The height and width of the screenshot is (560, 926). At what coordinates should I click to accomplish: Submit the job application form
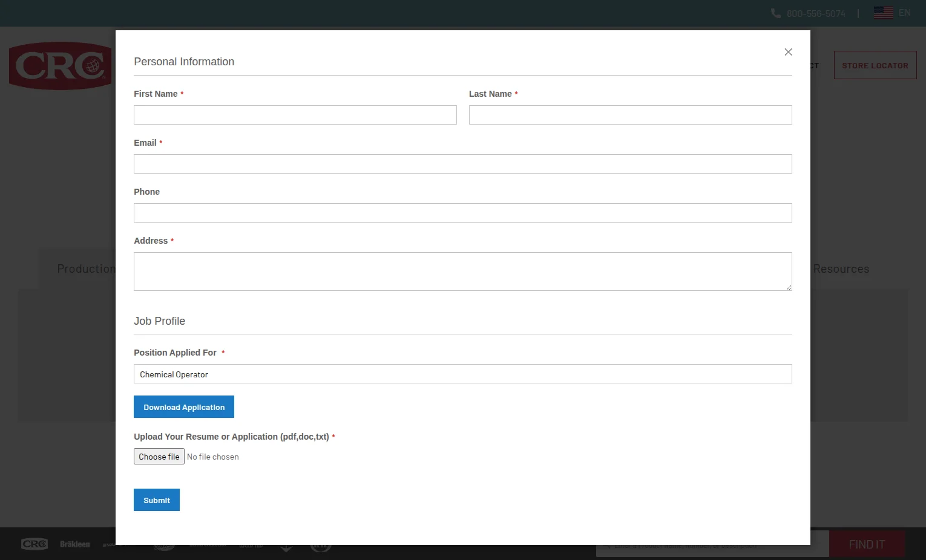pos(157,500)
